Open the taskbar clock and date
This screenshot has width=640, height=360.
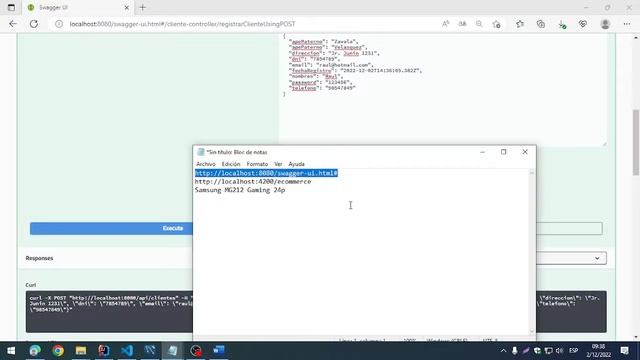[598, 351]
